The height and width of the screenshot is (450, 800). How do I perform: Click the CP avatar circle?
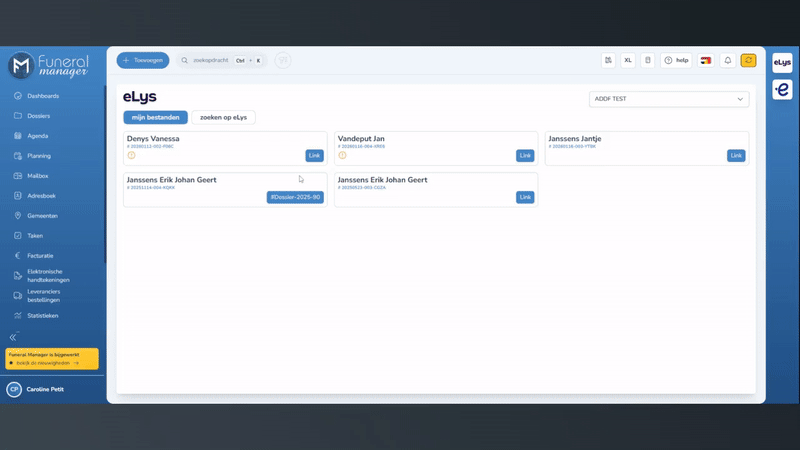[14, 389]
